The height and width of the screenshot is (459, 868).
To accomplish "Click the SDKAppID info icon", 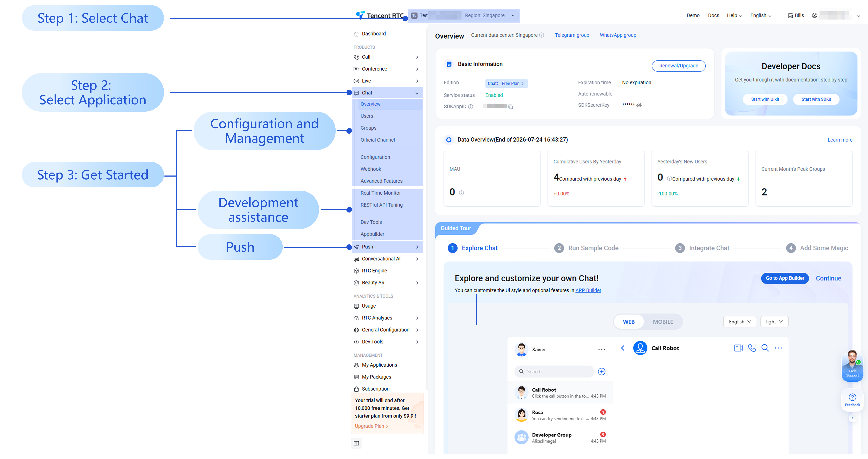I will (471, 107).
